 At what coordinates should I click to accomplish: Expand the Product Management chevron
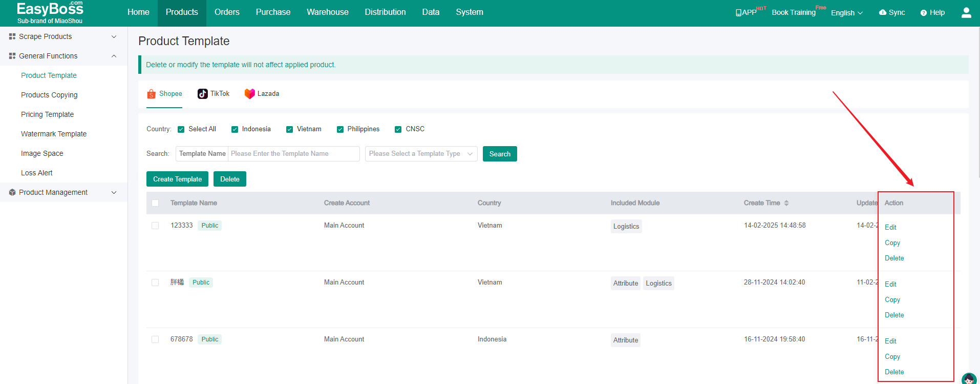(114, 192)
